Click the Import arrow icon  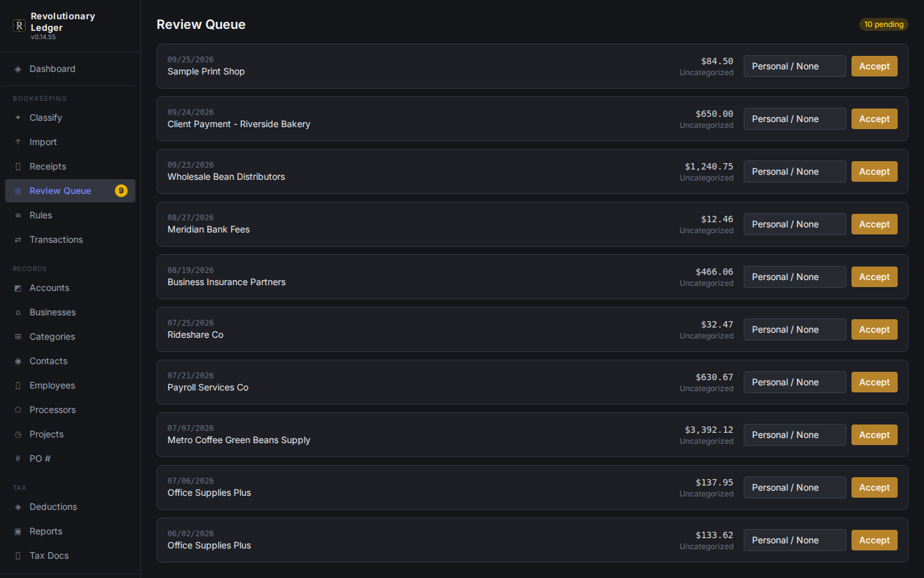point(18,143)
